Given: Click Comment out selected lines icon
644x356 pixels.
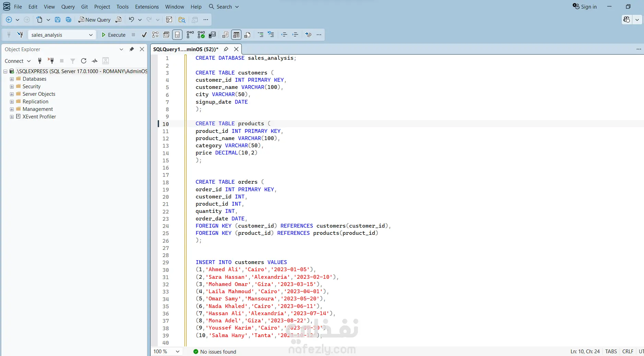Looking at the screenshot, I should coord(261,35).
